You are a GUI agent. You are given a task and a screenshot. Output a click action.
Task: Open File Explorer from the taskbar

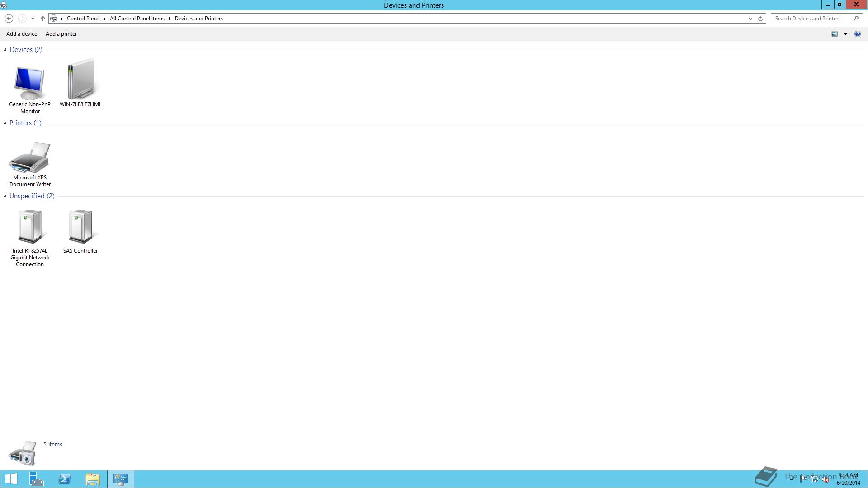93,479
